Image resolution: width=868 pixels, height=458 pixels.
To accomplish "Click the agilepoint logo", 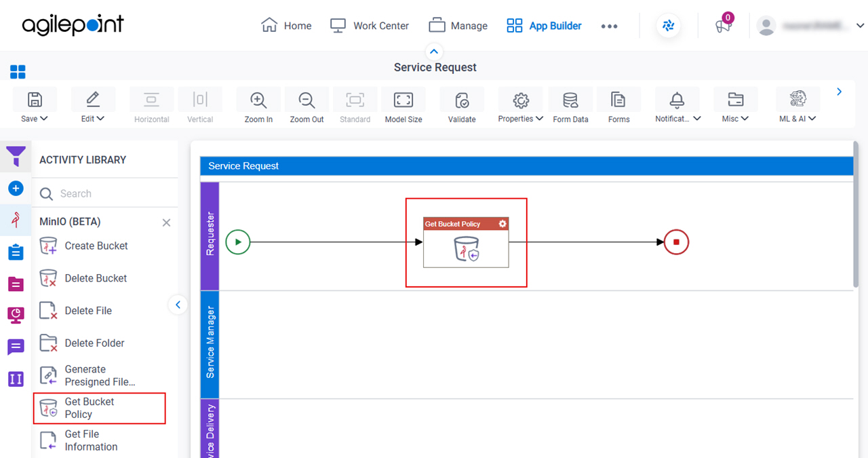I will (x=73, y=26).
